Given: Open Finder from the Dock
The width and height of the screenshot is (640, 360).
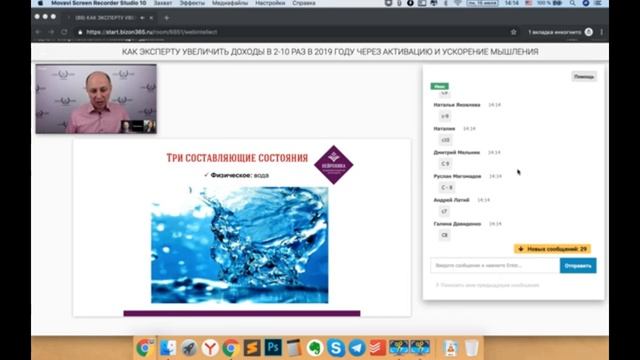Looking at the screenshot, I should (x=167, y=348).
